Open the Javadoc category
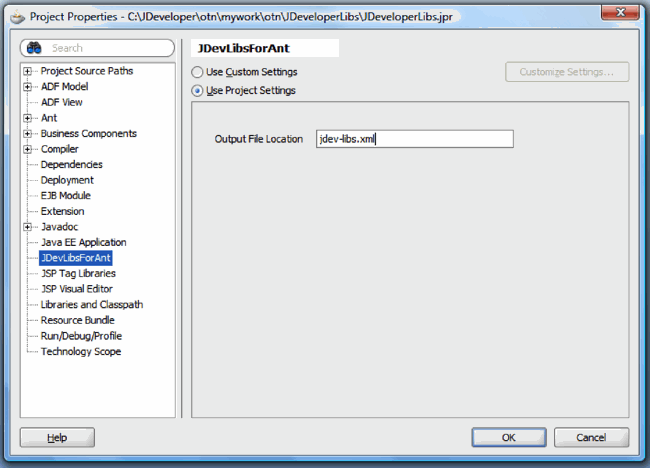650x468 pixels. pos(59,227)
